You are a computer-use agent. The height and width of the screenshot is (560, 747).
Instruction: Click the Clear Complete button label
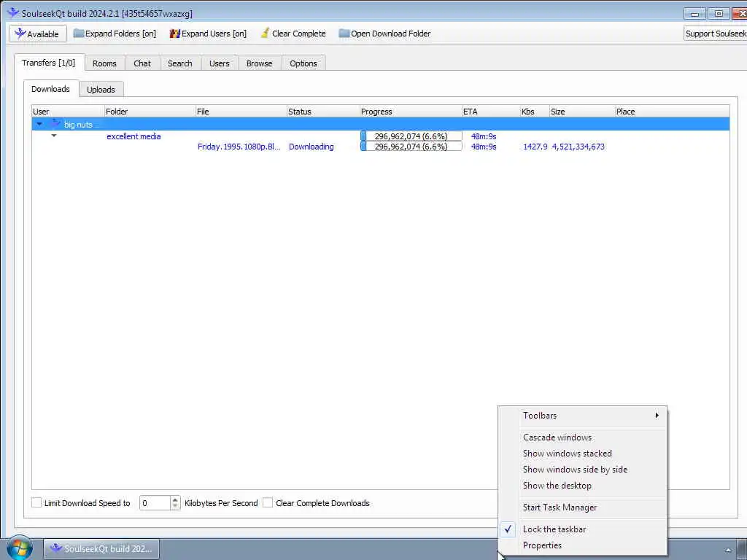(x=298, y=34)
